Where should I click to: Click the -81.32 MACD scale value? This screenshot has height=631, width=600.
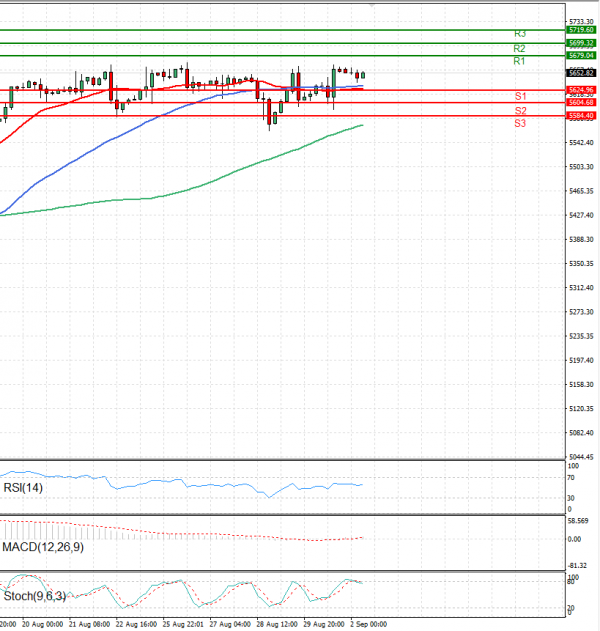click(x=577, y=566)
